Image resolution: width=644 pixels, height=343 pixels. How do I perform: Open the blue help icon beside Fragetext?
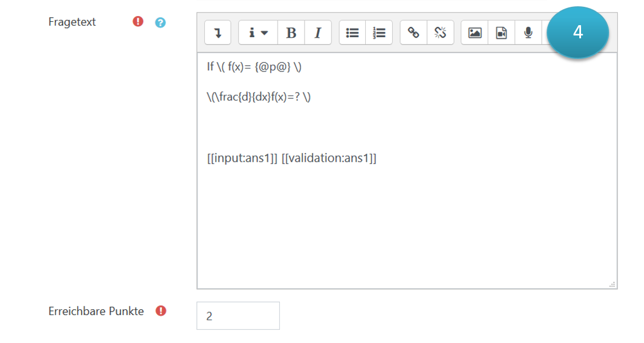(x=160, y=22)
